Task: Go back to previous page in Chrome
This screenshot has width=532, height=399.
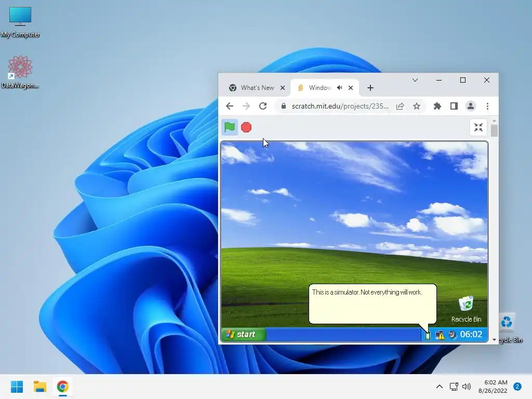Action: (230, 106)
